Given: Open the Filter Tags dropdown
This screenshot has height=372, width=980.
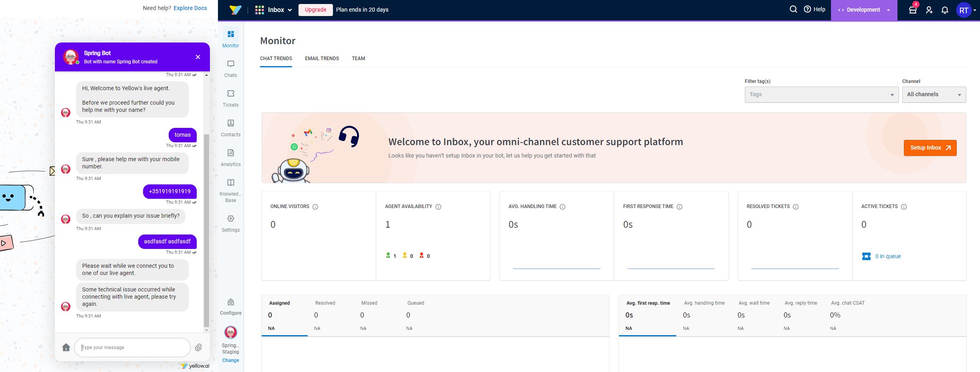Looking at the screenshot, I should click(821, 95).
